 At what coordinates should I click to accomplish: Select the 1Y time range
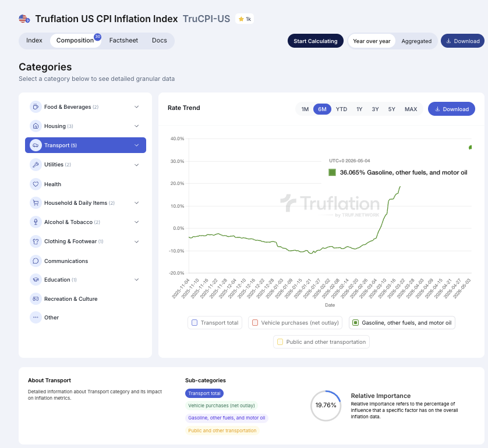(x=359, y=109)
